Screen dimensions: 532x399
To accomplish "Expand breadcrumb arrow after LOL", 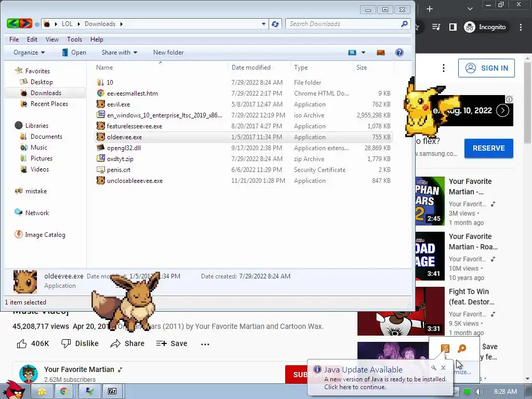I will 79,24.
